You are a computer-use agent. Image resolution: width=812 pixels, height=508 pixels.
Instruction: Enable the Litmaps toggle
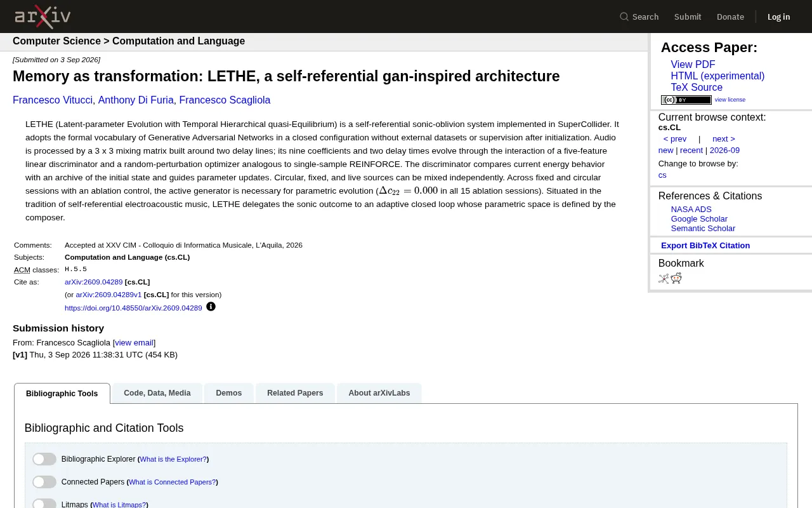[44, 504]
